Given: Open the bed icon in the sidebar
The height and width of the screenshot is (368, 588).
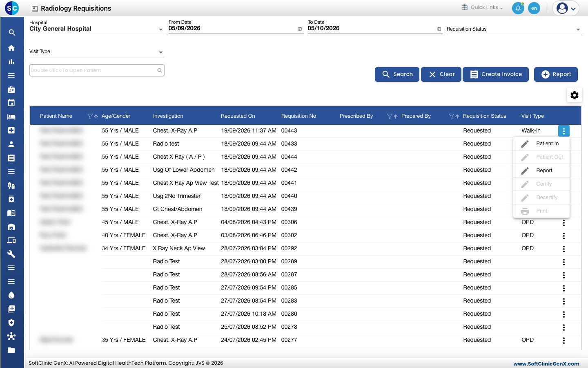Looking at the screenshot, I should (x=11, y=117).
